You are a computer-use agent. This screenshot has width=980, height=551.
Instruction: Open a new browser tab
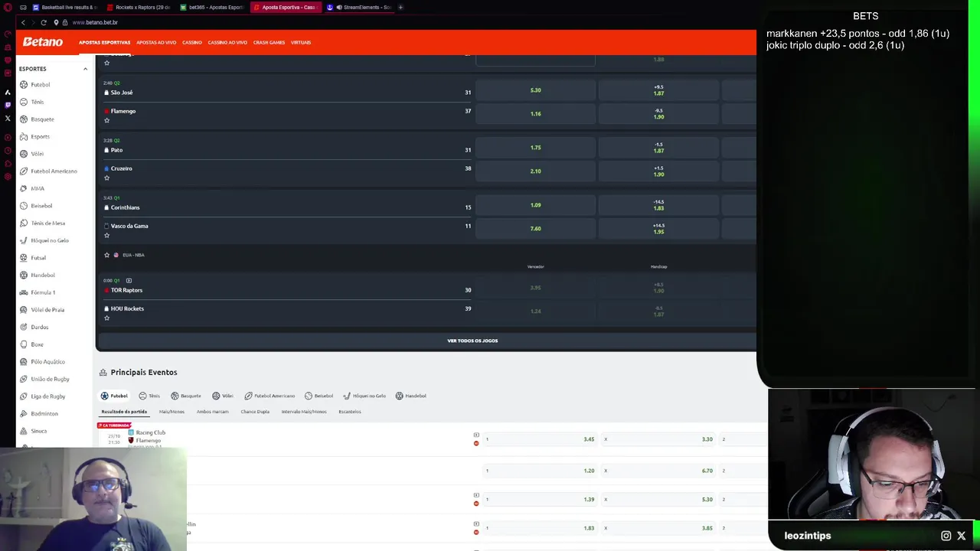click(x=400, y=7)
